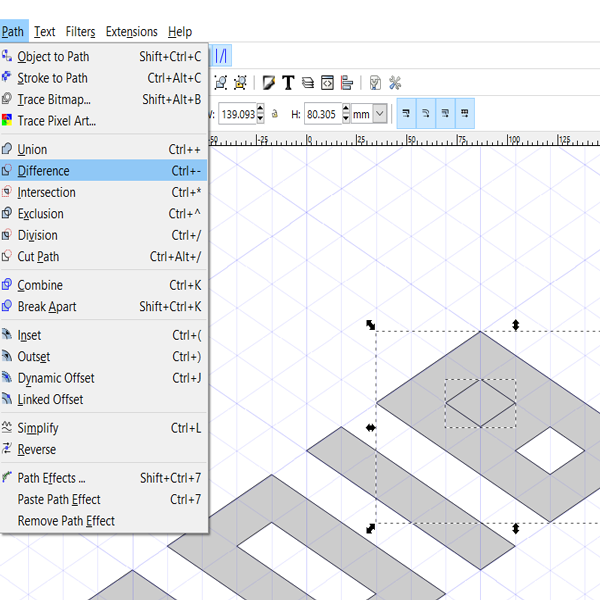Open Inkscape Preferences wrench icon

coord(395,82)
